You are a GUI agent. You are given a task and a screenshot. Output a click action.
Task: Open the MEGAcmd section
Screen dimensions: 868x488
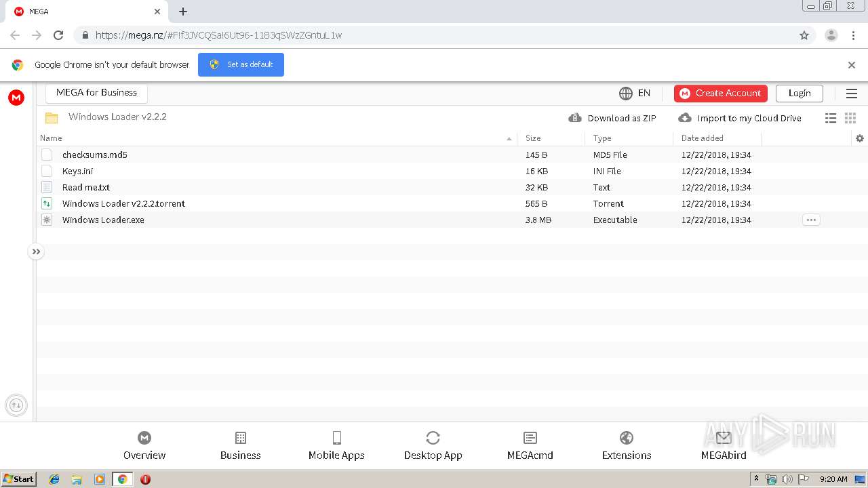click(530, 446)
